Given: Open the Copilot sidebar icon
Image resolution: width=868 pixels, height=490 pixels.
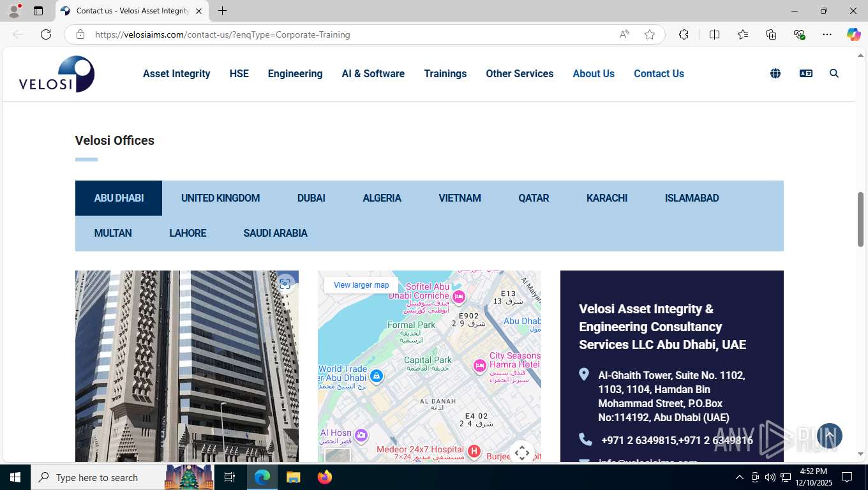Looking at the screenshot, I should point(854,34).
